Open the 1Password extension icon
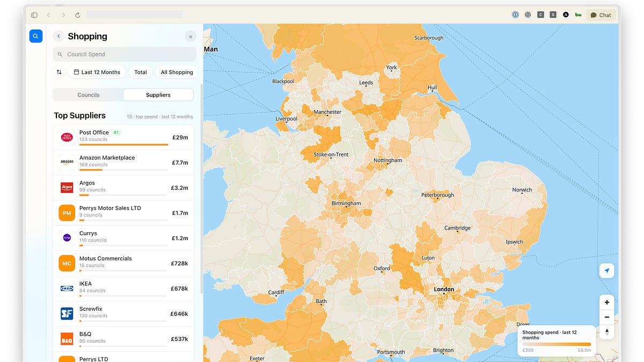The height and width of the screenshot is (362, 644). (515, 15)
